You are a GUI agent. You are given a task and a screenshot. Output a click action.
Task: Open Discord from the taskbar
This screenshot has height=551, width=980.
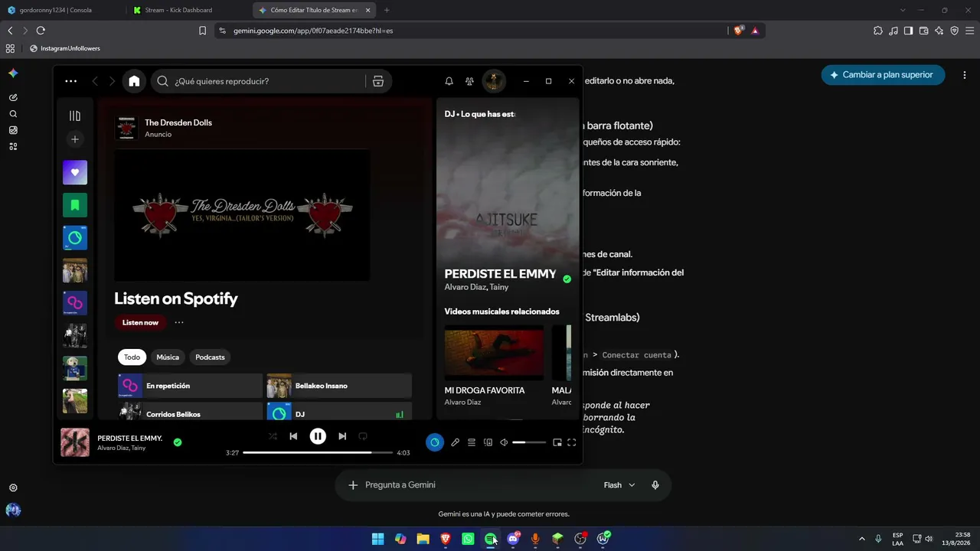pyautogui.click(x=513, y=540)
